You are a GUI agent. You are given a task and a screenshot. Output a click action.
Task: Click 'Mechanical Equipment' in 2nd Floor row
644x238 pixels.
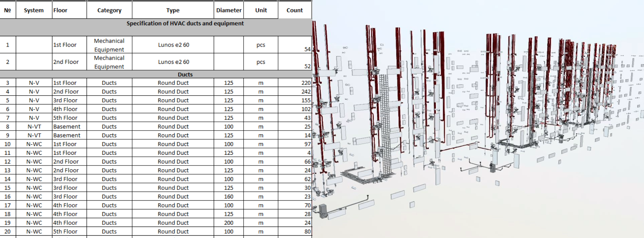[x=109, y=62]
